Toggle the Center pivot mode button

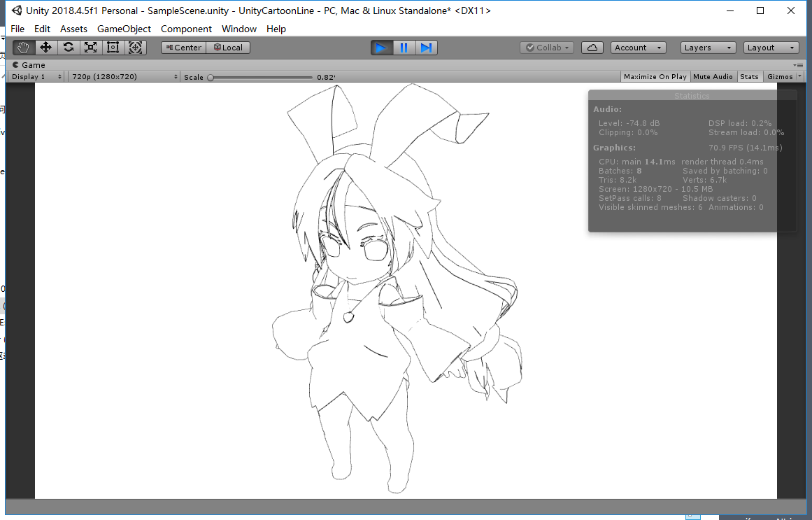184,48
